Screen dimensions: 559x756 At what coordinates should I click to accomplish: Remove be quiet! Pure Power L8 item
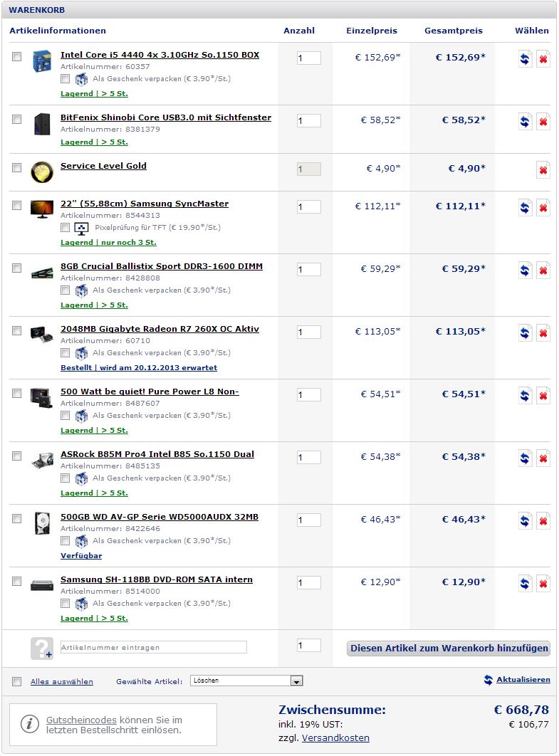543,396
